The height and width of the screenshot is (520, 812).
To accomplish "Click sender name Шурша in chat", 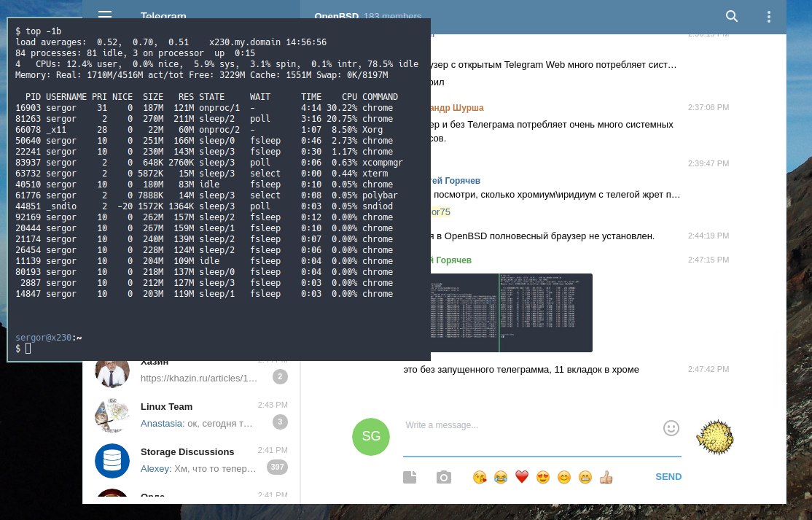I will 457,108.
